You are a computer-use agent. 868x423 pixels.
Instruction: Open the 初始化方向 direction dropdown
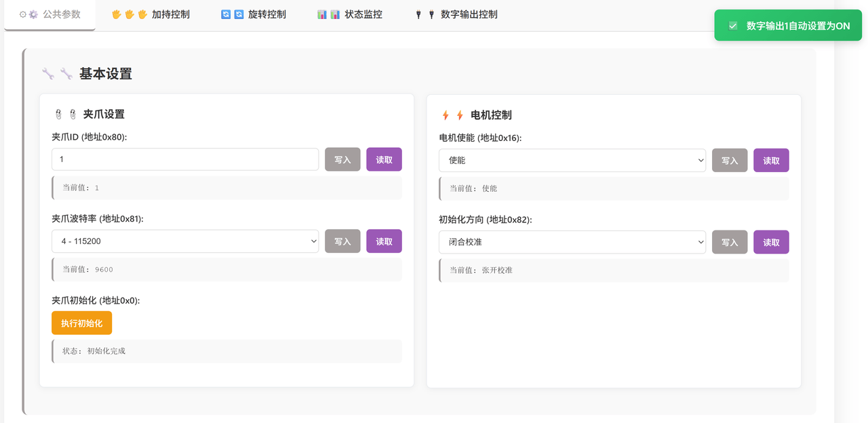coord(572,242)
